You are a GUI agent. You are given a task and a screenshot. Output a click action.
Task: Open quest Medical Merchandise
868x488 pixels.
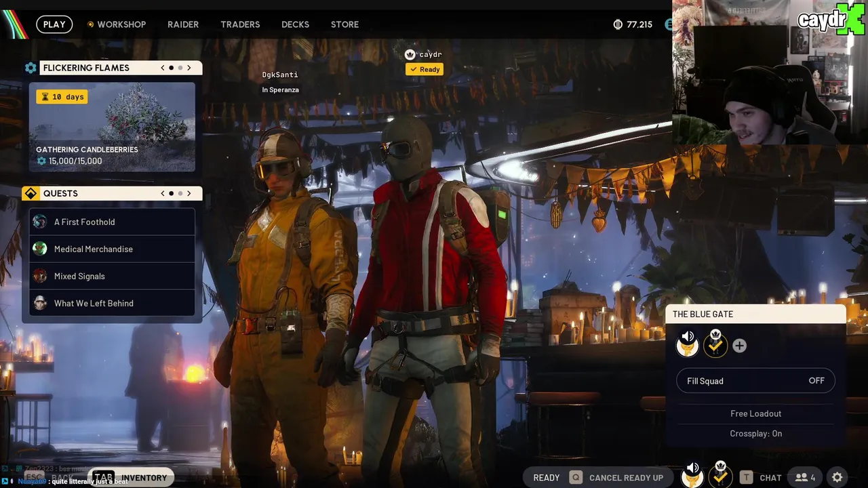[x=112, y=249]
